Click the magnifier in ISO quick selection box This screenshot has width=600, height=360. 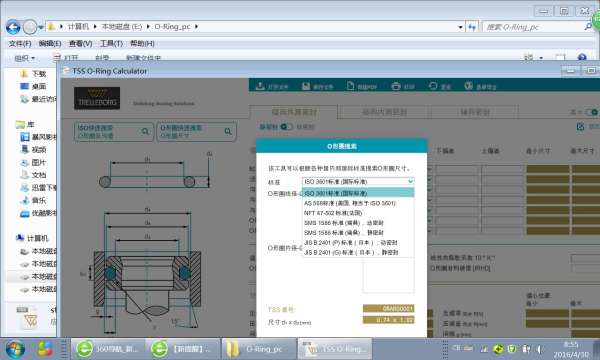coord(145,132)
